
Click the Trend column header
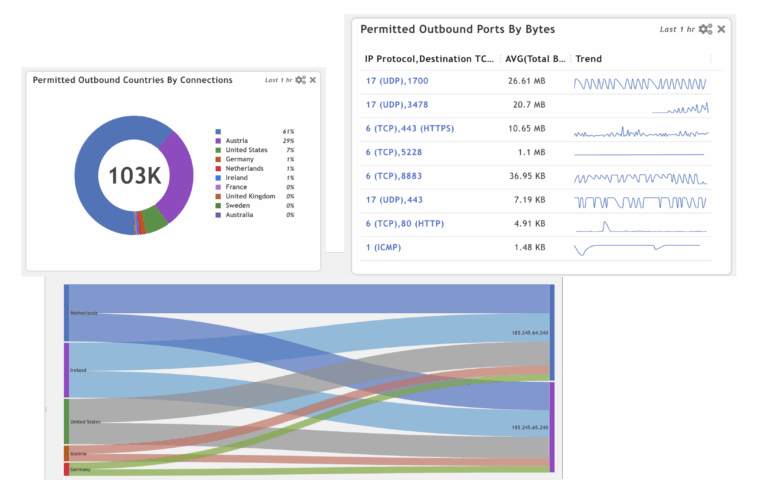point(589,59)
